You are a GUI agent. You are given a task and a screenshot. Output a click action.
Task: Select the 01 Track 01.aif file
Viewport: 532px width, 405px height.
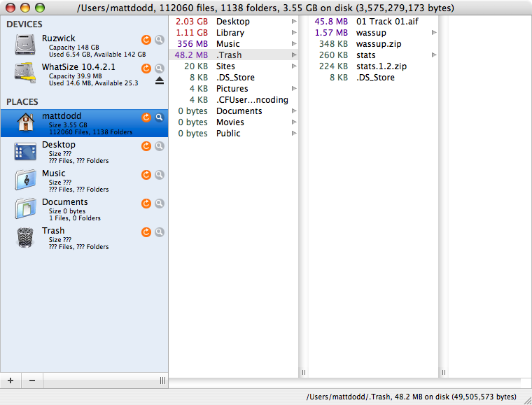pos(373,22)
